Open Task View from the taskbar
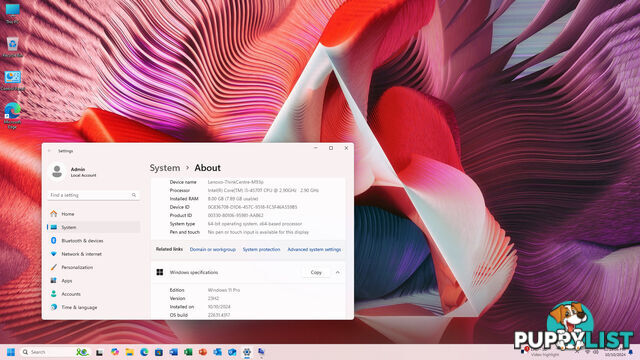Viewport: 640px width, 360px height. [99, 352]
